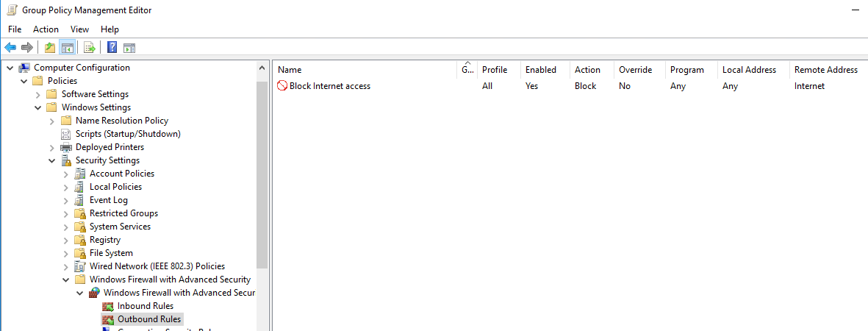Open Help with the question mark icon
The height and width of the screenshot is (331, 868).
click(x=112, y=48)
